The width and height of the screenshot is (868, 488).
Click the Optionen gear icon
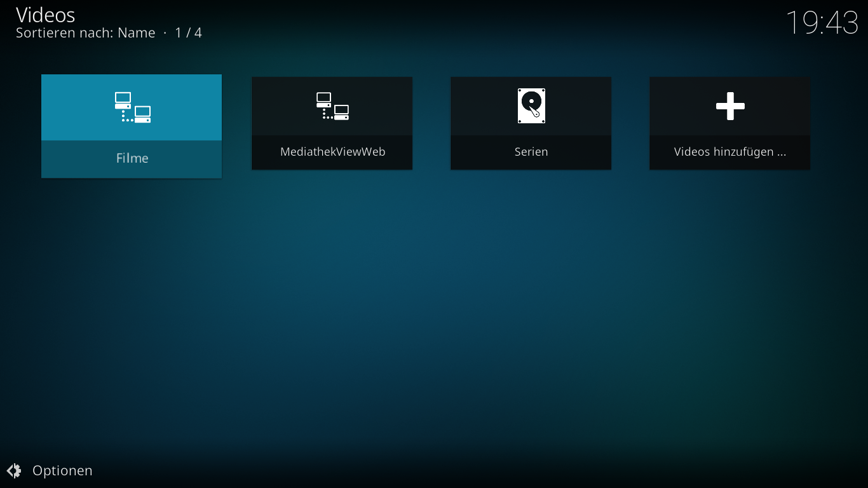click(13, 471)
